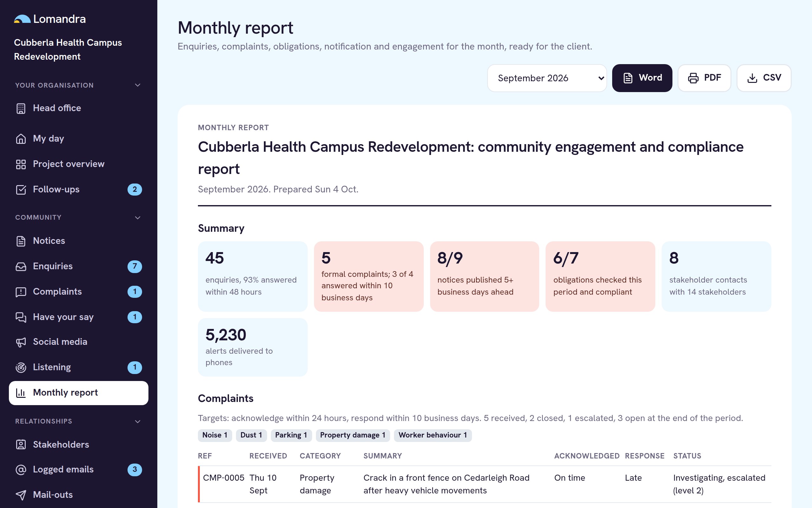Click the Social media megaphone icon
This screenshot has height=508, width=812.
click(21, 342)
